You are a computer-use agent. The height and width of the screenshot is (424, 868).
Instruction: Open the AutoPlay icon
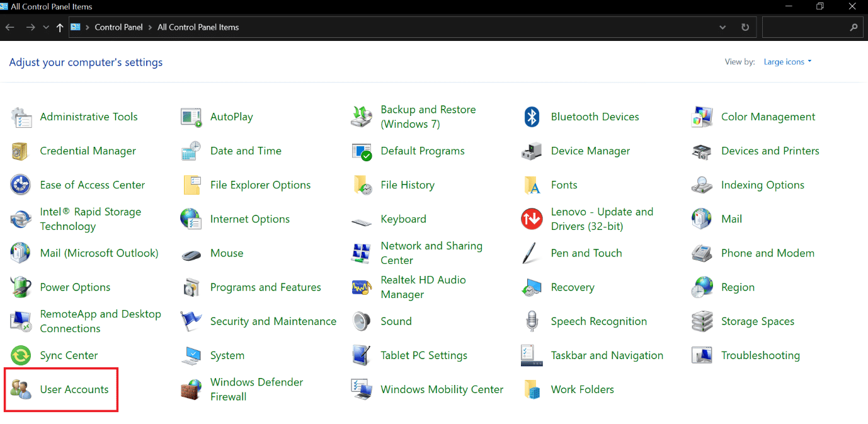(191, 117)
